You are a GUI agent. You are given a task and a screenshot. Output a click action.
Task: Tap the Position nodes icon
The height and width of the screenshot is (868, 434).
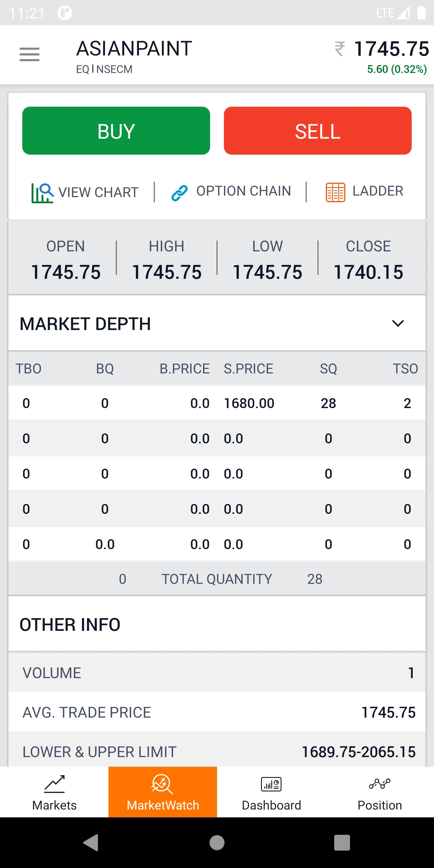[379, 784]
